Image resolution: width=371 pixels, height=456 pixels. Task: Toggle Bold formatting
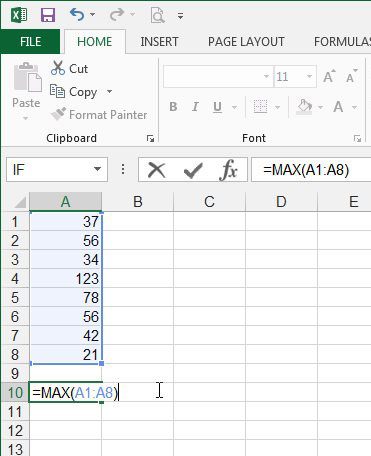pyautogui.click(x=173, y=107)
